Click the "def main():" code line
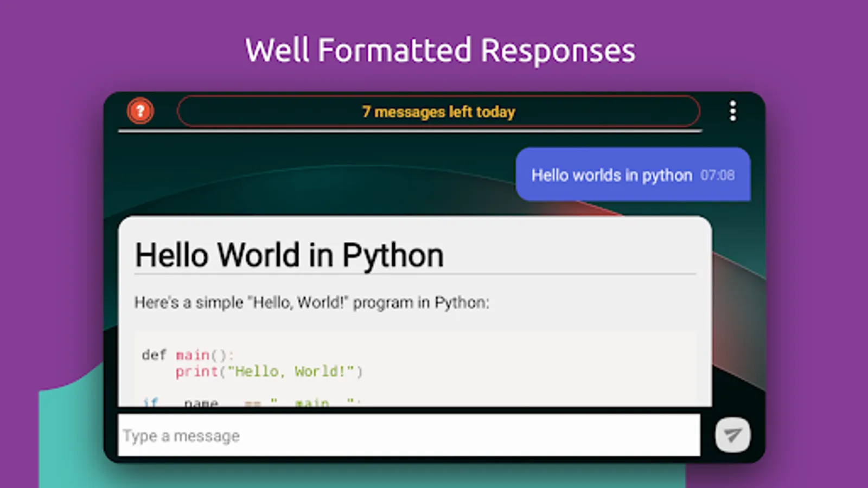Image resolution: width=868 pixels, height=488 pixels. pos(188,355)
